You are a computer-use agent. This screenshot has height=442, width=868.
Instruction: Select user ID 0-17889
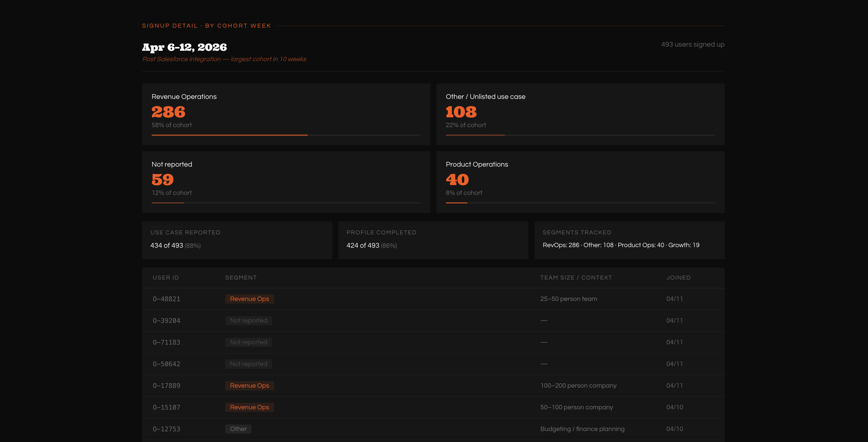[x=166, y=386]
